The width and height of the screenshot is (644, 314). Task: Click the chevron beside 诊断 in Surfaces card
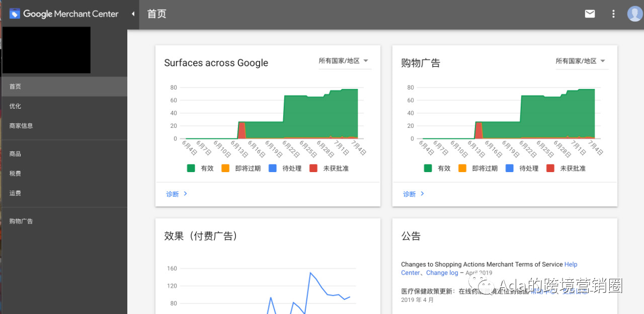[x=186, y=194]
